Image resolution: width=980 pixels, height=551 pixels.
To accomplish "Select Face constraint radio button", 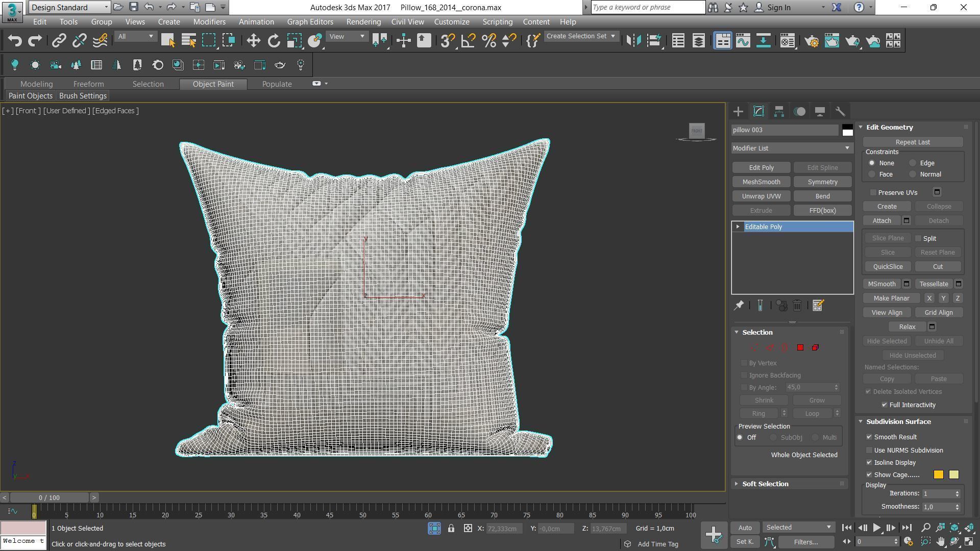I will (872, 174).
